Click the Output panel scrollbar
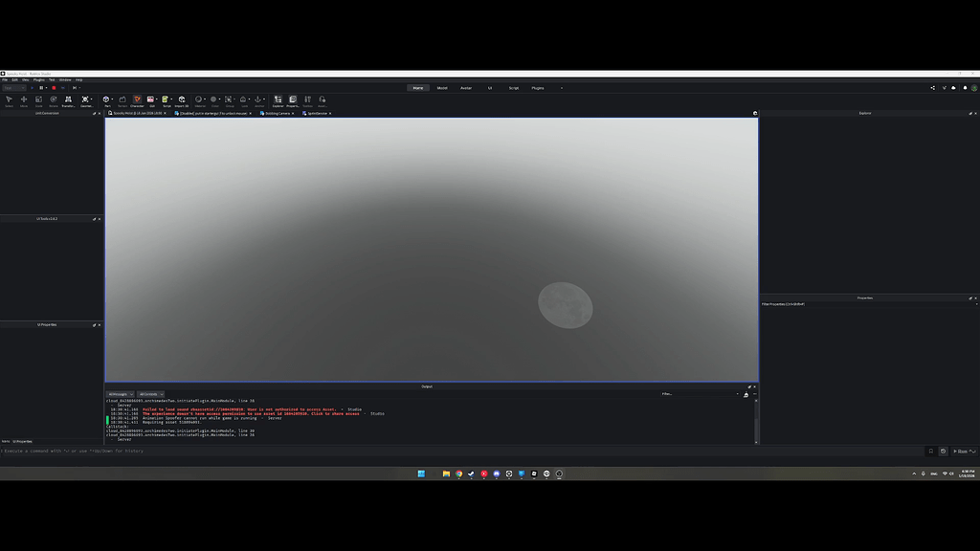The width and height of the screenshot is (980, 551). click(756, 421)
